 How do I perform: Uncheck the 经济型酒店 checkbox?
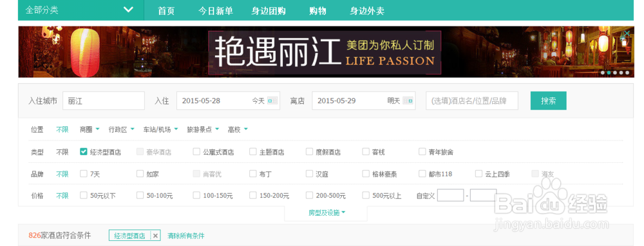point(83,151)
